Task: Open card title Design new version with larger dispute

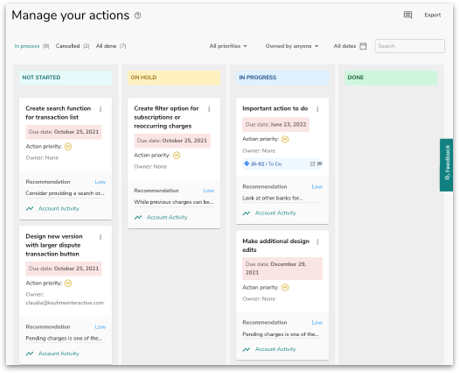Action: tap(54, 245)
